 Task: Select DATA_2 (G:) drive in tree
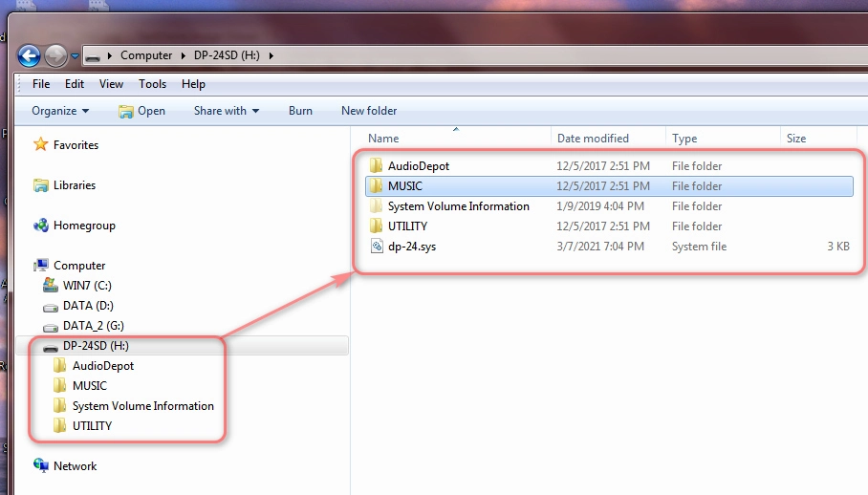(93, 326)
